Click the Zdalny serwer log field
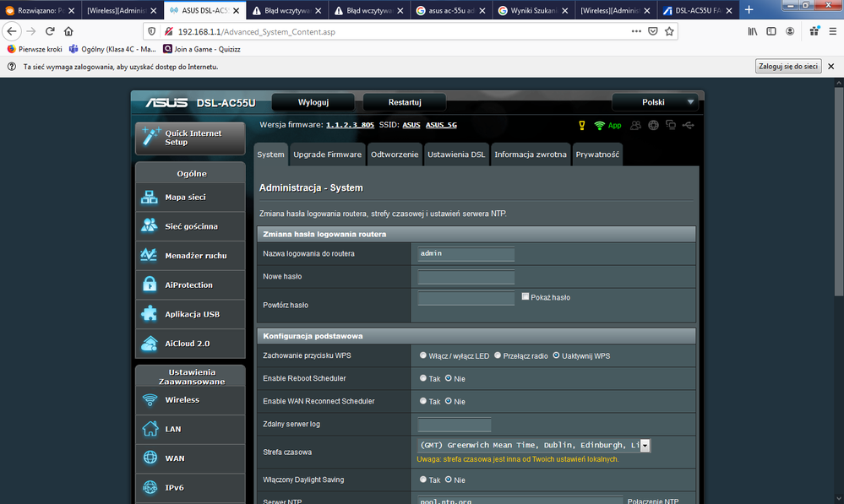 [455, 424]
